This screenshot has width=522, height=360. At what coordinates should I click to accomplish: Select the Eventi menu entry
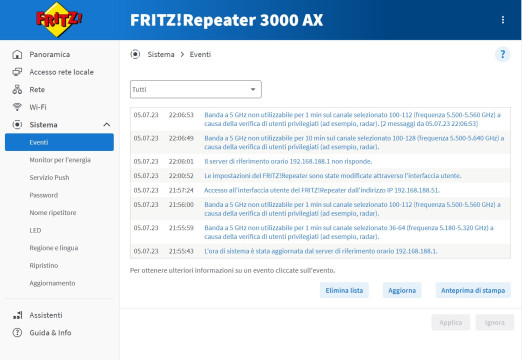[59, 142]
